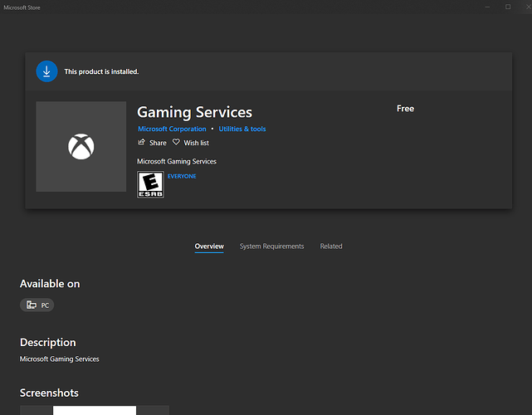Click the Wish list heart icon
Image resolution: width=532 pixels, height=415 pixels.
176,143
